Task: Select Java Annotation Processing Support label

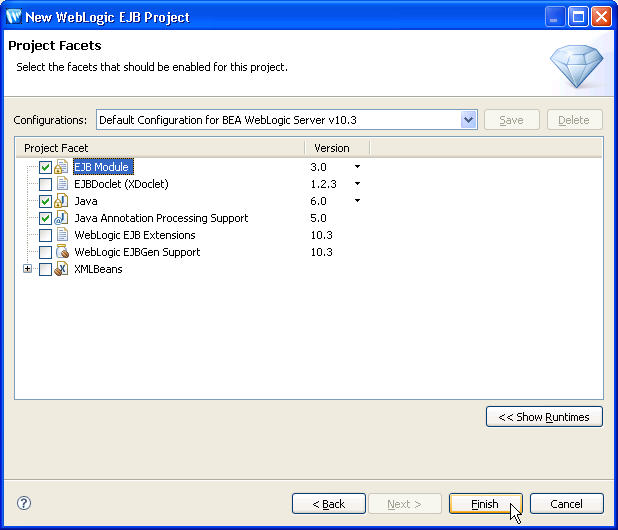Action: click(161, 218)
